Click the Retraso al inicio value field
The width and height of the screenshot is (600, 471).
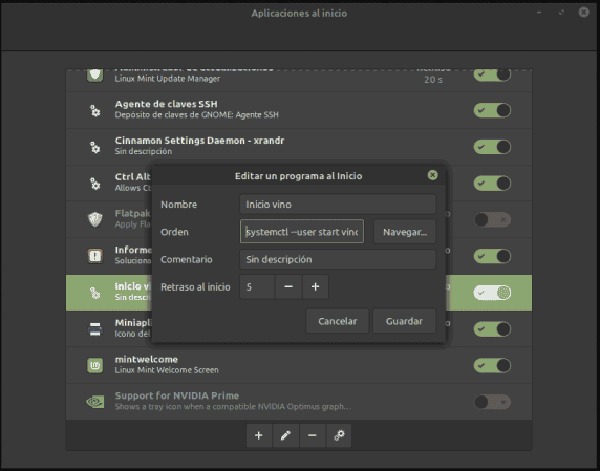click(x=257, y=287)
